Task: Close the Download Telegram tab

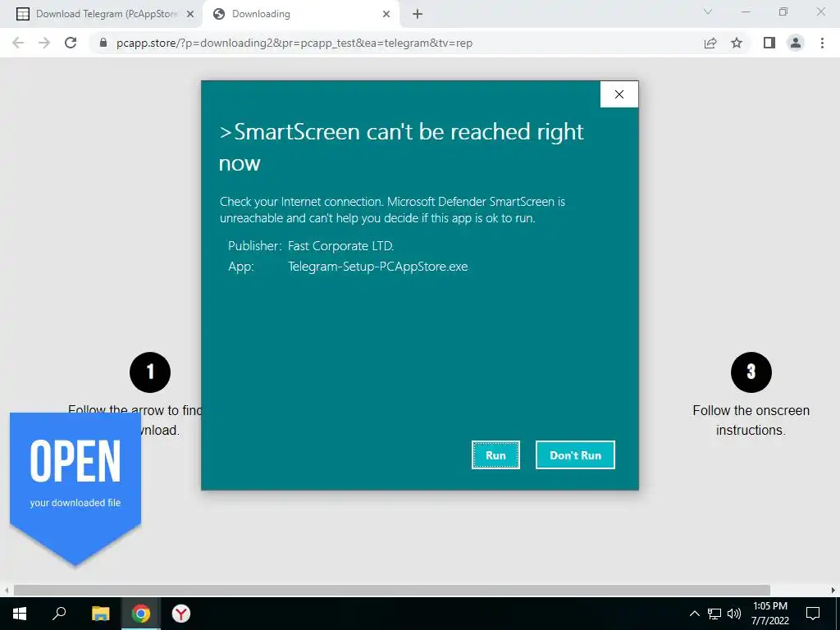Action: tap(189, 15)
